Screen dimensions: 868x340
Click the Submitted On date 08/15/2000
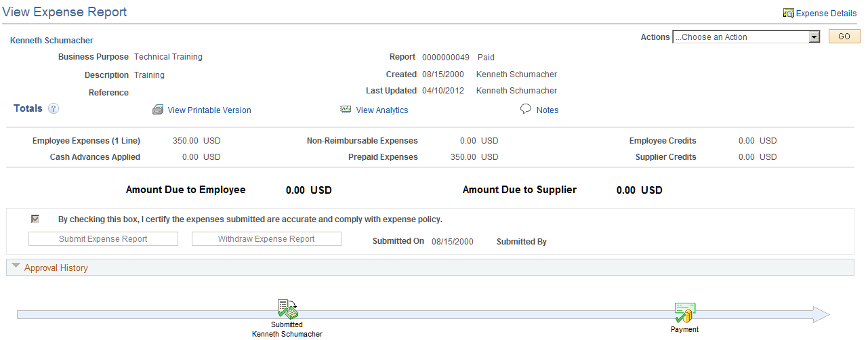coord(453,242)
